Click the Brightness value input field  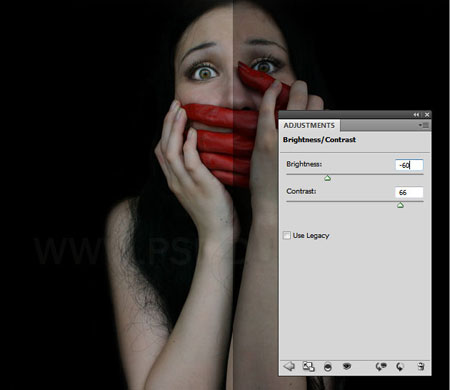(x=409, y=165)
